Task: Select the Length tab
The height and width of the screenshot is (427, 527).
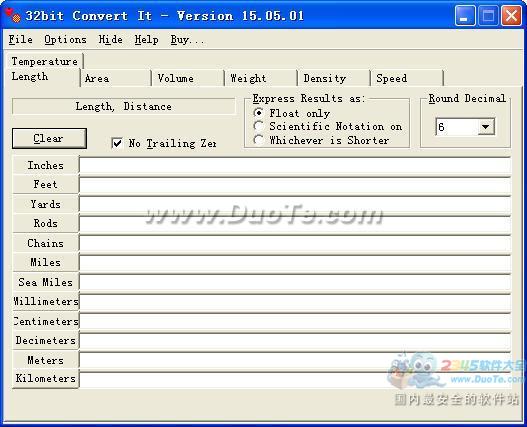Action: [x=43, y=77]
